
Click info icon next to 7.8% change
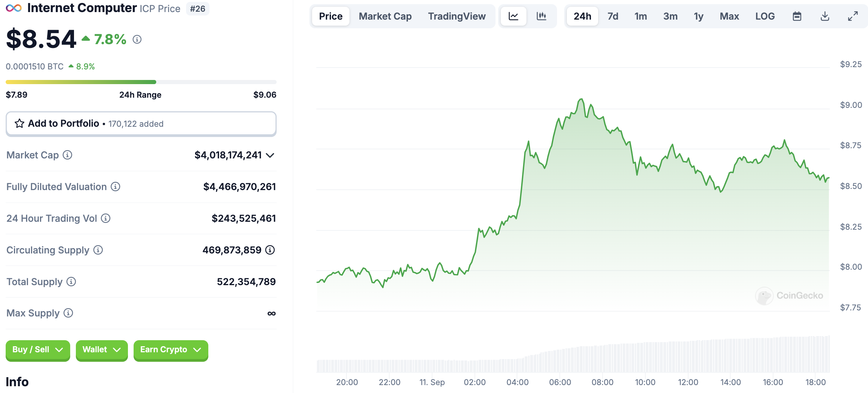(137, 39)
